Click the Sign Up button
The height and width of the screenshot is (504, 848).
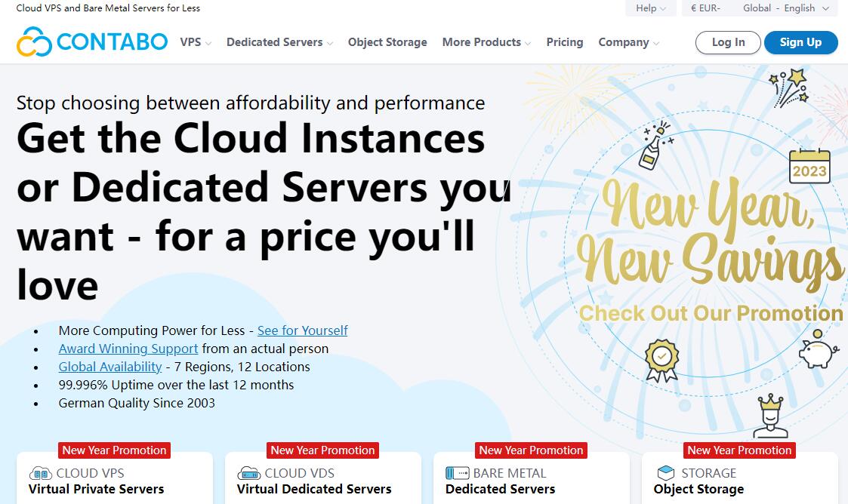point(800,42)
